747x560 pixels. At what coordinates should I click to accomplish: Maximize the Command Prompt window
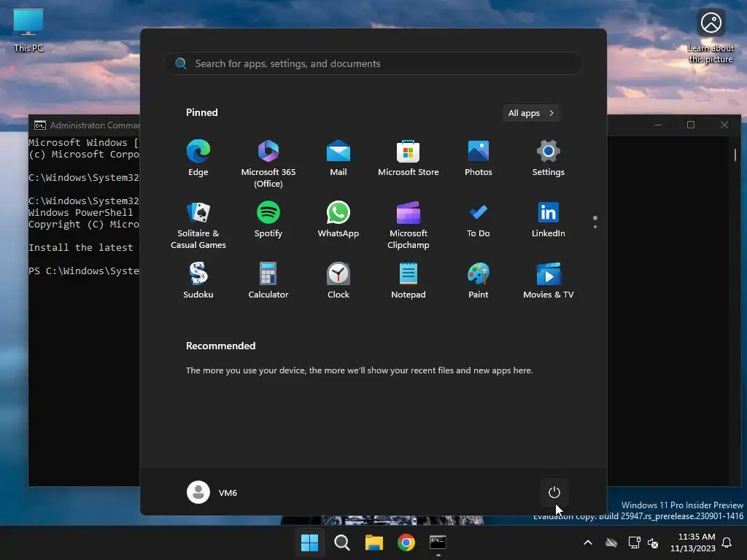(x=691, y=125)
